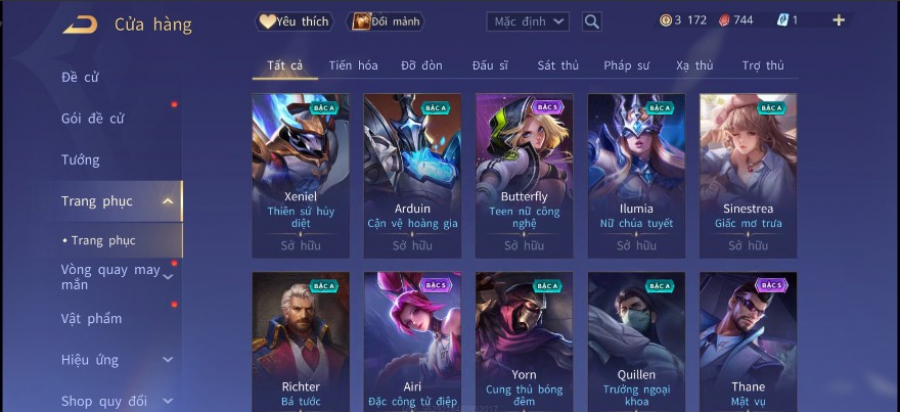The image size is (900, 412).
Task: Click the plus icon to add currency
Action: [x=839, y=21]
